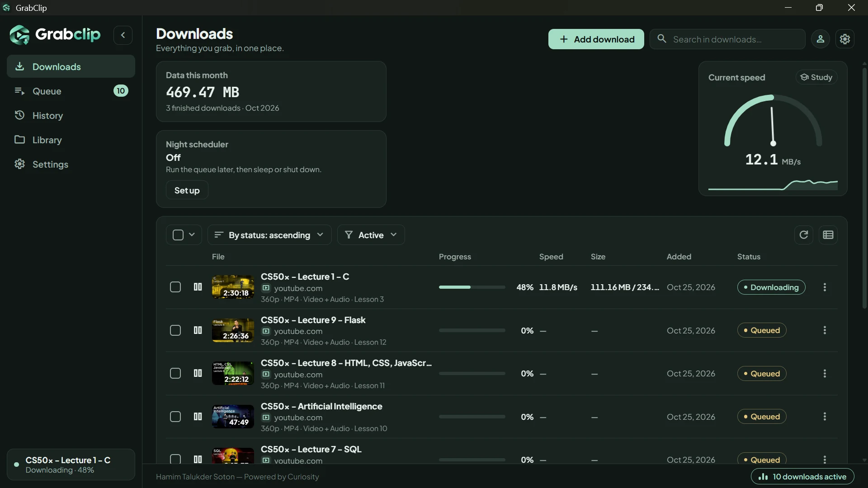868x488 pixels.
Task: Click the Lecture 9 - Flask progress bar
Action: [472, 330]
